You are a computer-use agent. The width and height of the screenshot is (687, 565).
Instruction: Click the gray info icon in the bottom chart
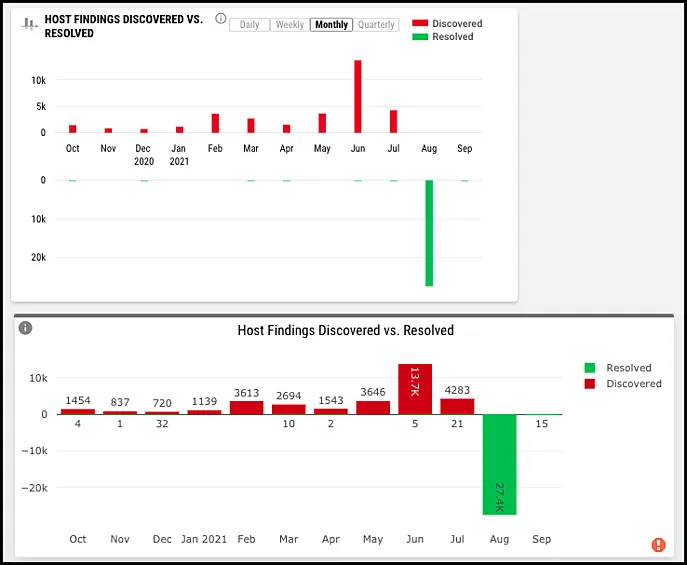point(25,328)
